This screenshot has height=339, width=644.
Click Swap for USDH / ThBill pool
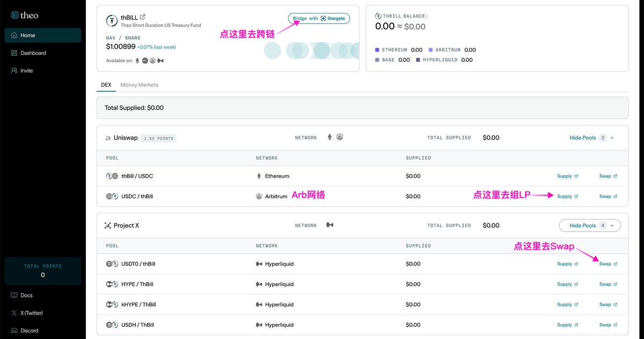pos(608,325)
